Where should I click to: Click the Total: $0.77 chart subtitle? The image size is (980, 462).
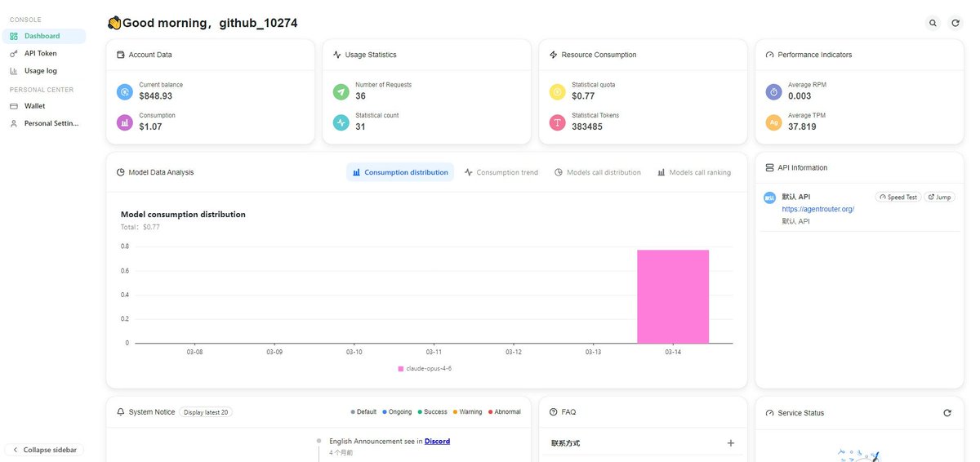click(140, 227)
